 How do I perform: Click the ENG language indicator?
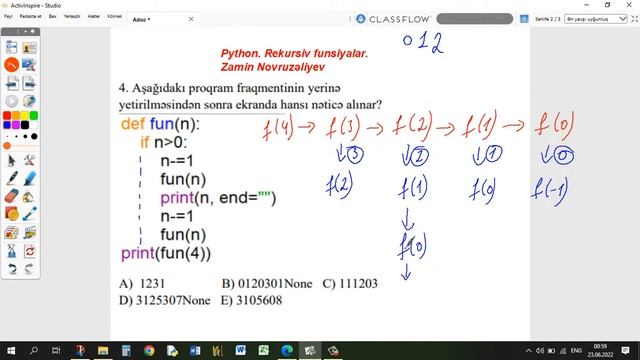click(576, 351)
